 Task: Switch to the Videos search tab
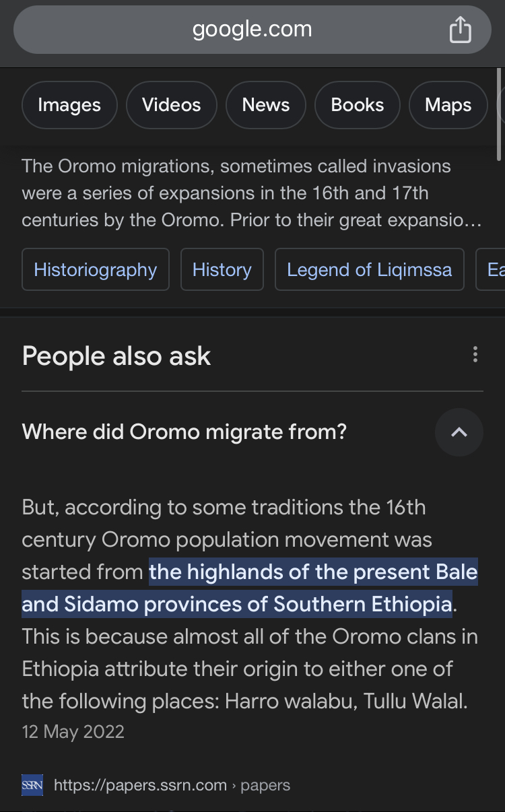click(x=171, y=105)
